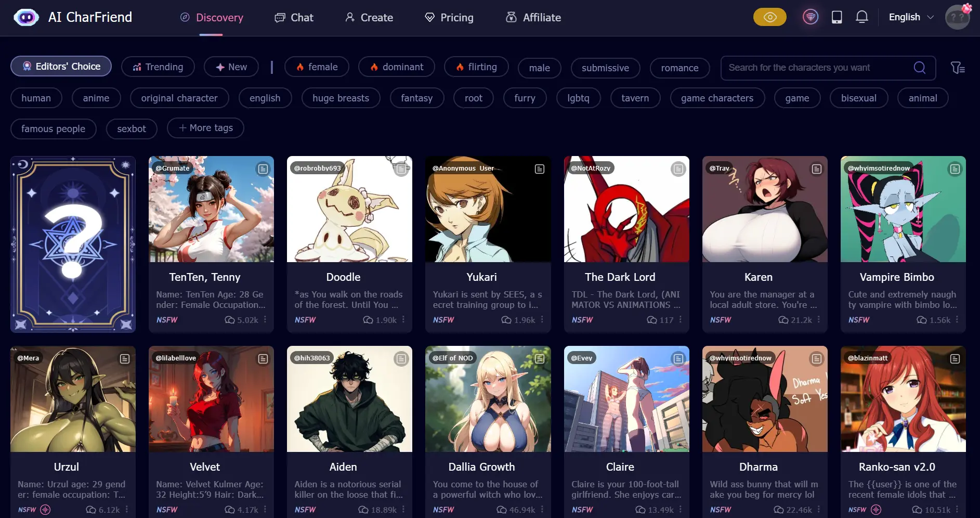Toggle the flirting tag filter
Viewport: 980px width, 518px height.
coord(476,67)
